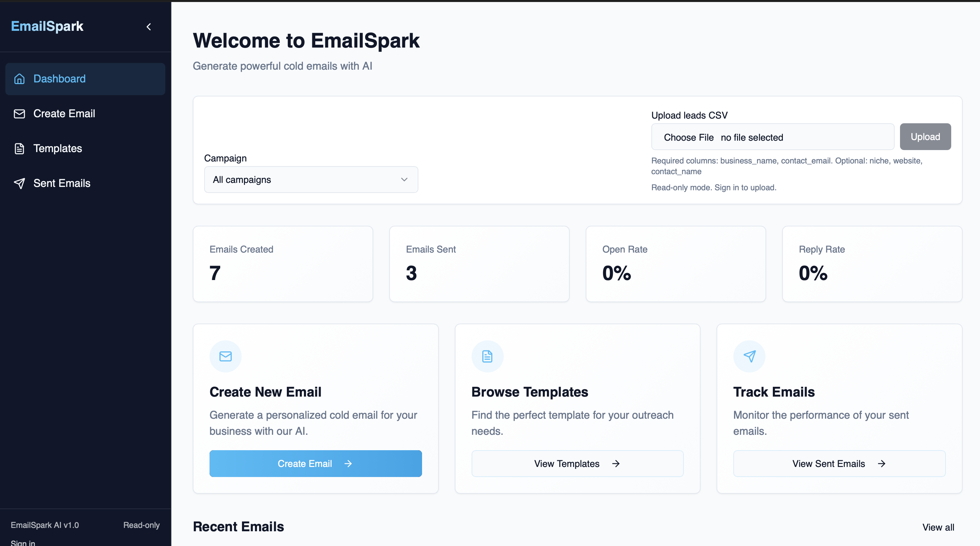The image size is (980, 546).
Task: Open the All campaigns dropdown
Action: (x=311, y=179)
